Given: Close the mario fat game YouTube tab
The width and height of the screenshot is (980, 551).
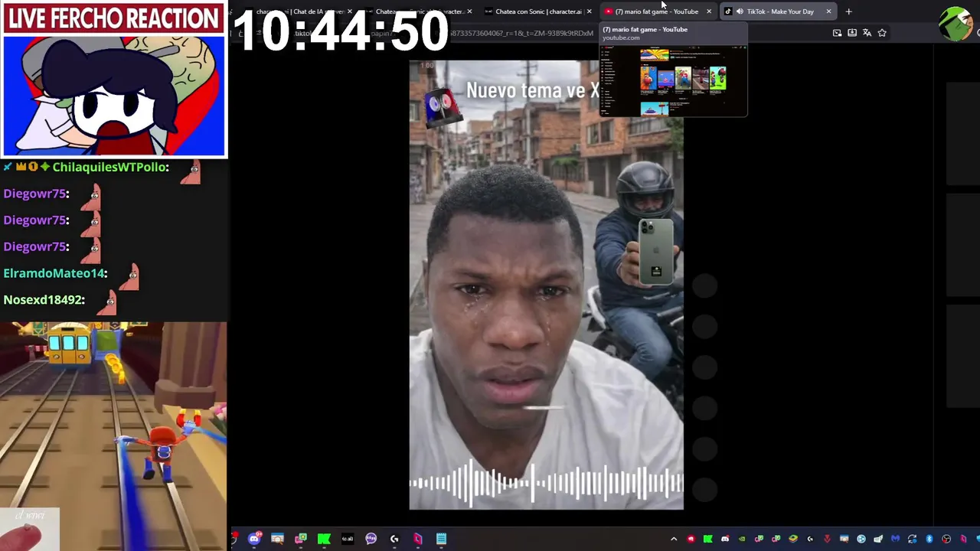Looking at the screenshot, I should [x=709, y=11].
